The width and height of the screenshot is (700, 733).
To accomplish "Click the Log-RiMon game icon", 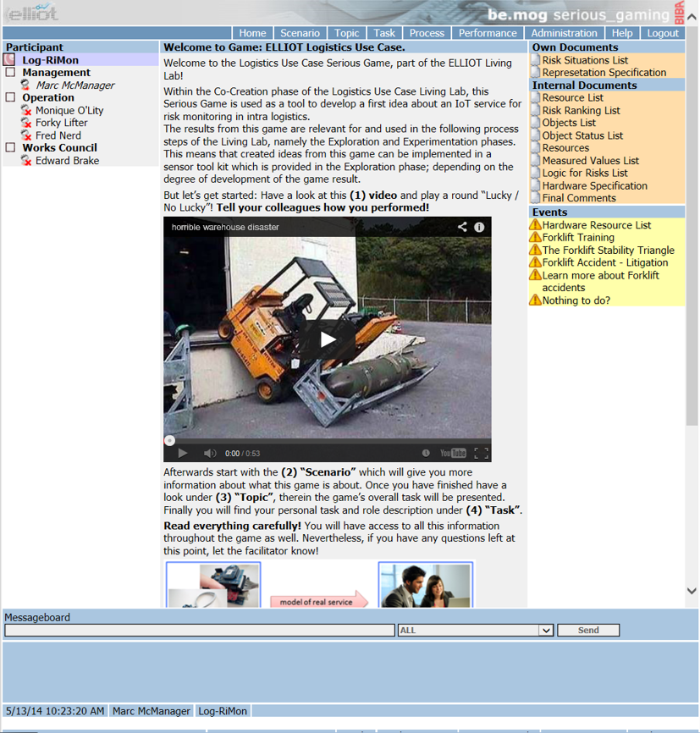I will pyautogui.click(x=10, y=60).
